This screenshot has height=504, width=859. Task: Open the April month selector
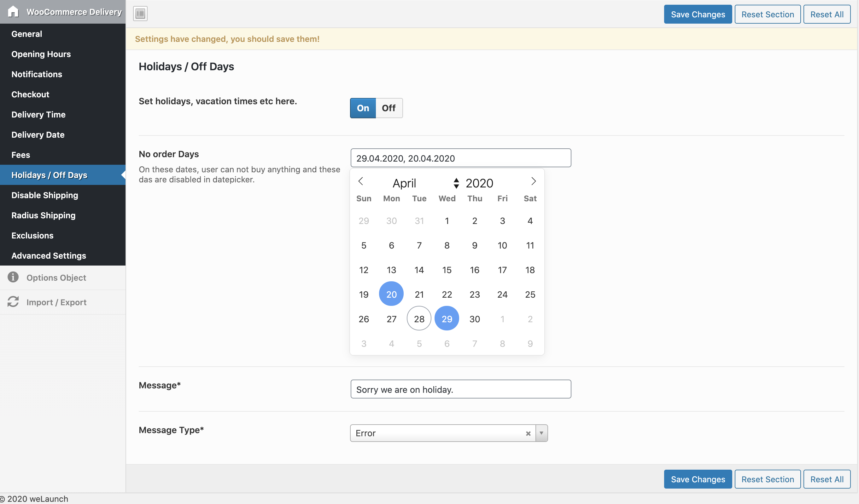coord(404,183)
